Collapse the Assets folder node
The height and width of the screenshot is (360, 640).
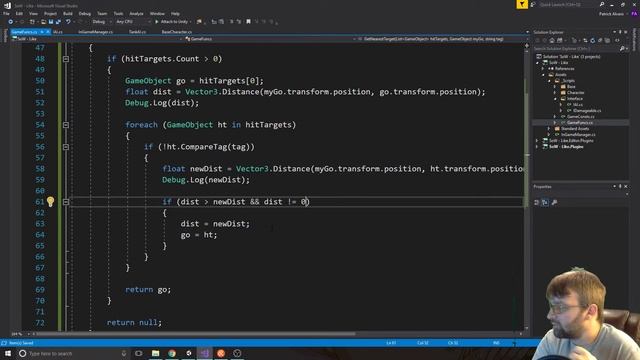click(x=543, y=75)
